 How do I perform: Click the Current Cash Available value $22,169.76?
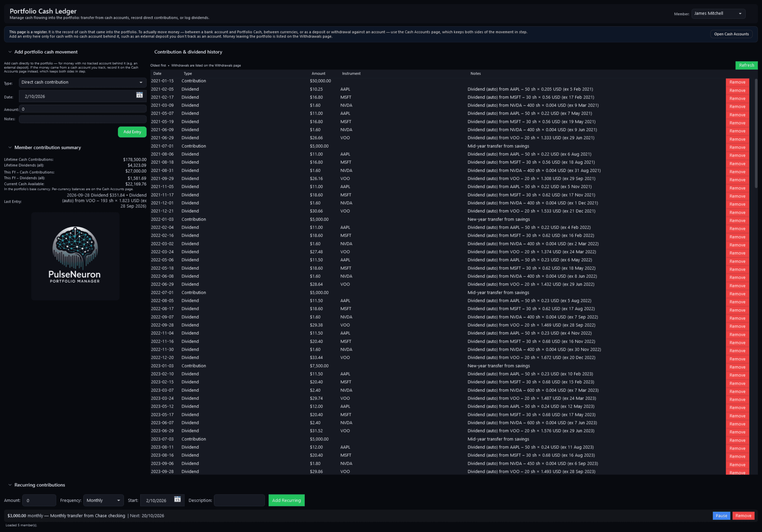(x=136, y=184)
